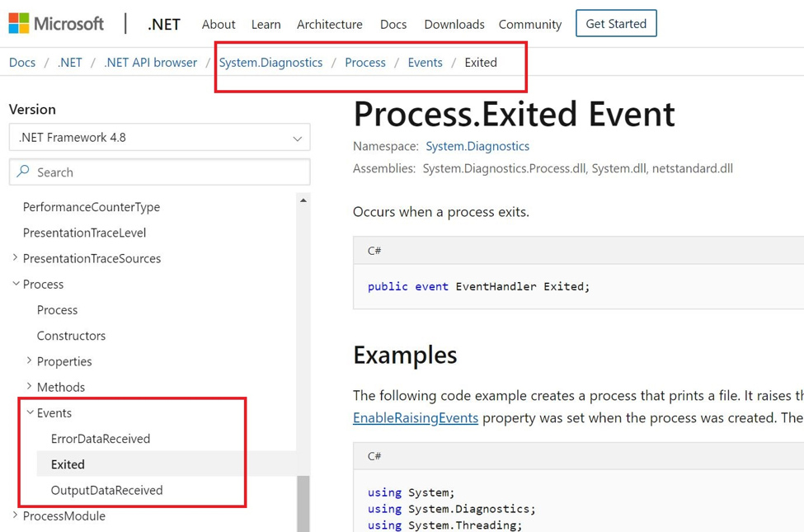Click the tree scrollbar thumb
This screenshot has width=804, height=532.
coord(303,503)
